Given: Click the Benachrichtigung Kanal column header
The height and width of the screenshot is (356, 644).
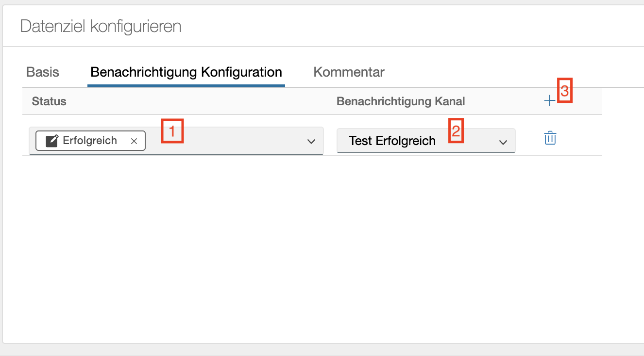Looking at the screenshot, I should 401,101.
